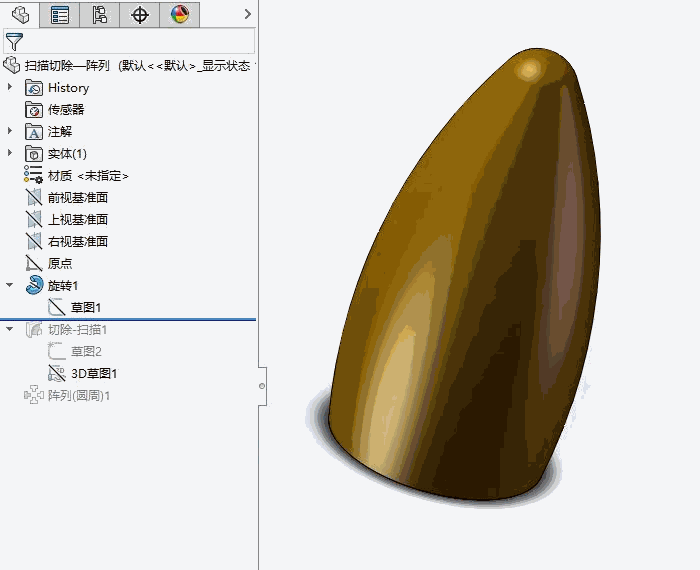Select 材质 <未指定> material entry

tap(88, 176)
